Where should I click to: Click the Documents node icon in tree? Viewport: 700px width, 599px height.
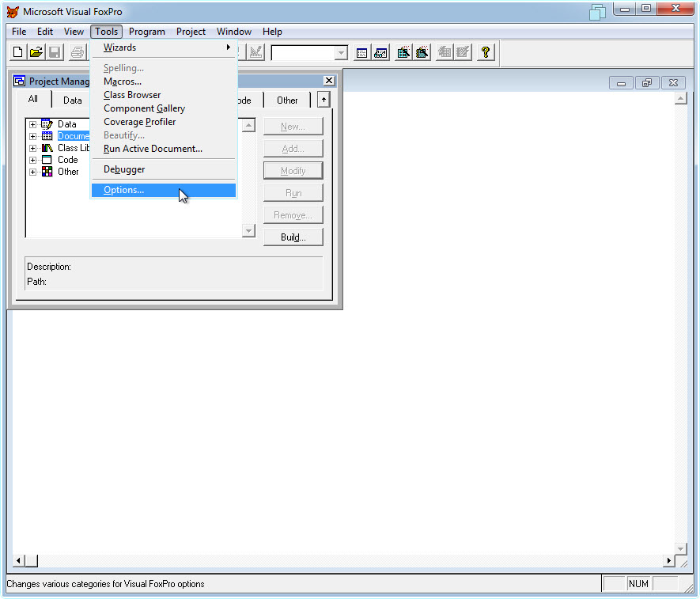47,136
